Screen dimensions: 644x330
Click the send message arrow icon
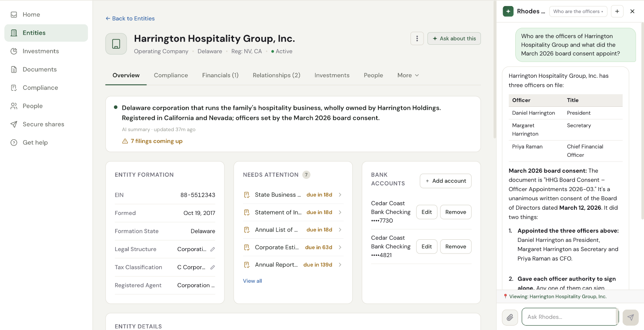coord(631,317)
